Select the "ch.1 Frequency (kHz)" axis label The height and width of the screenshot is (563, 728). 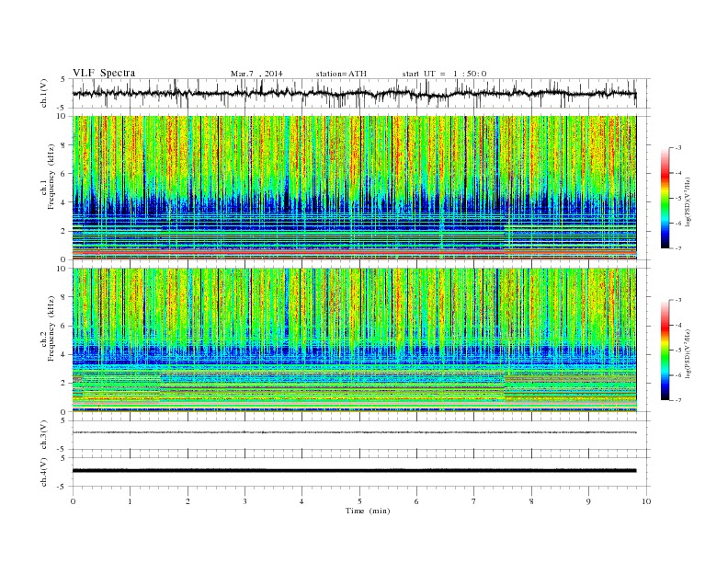[x=48, y=177]
